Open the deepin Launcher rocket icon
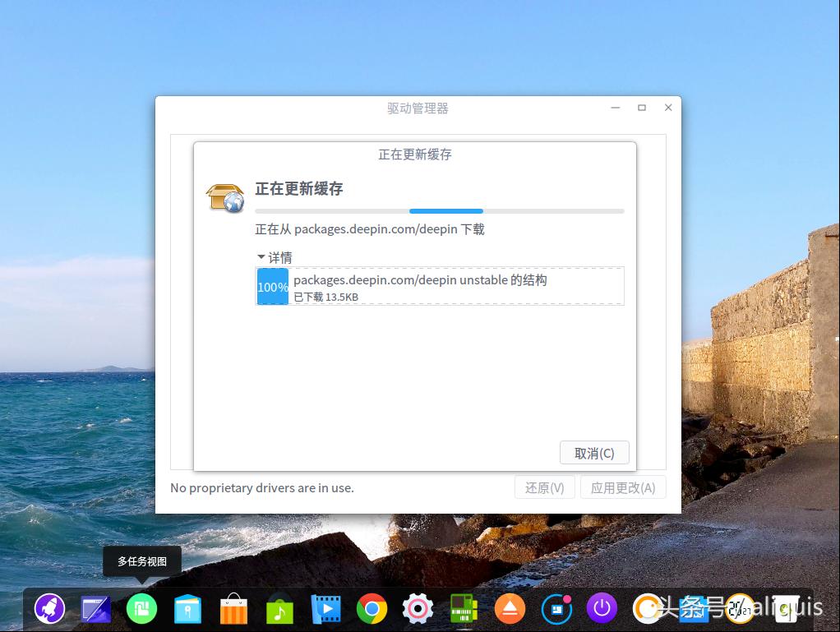The image size is (840, 632). pos(49,608)
